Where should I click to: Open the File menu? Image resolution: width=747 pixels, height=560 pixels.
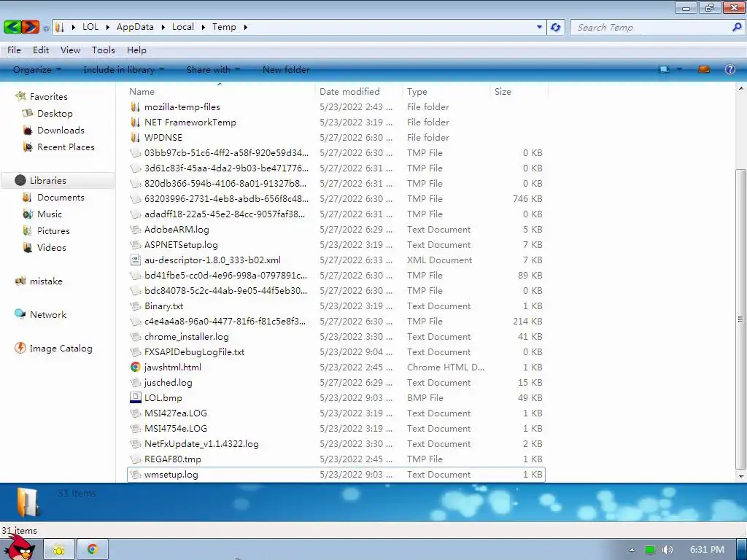pos(14,50)
